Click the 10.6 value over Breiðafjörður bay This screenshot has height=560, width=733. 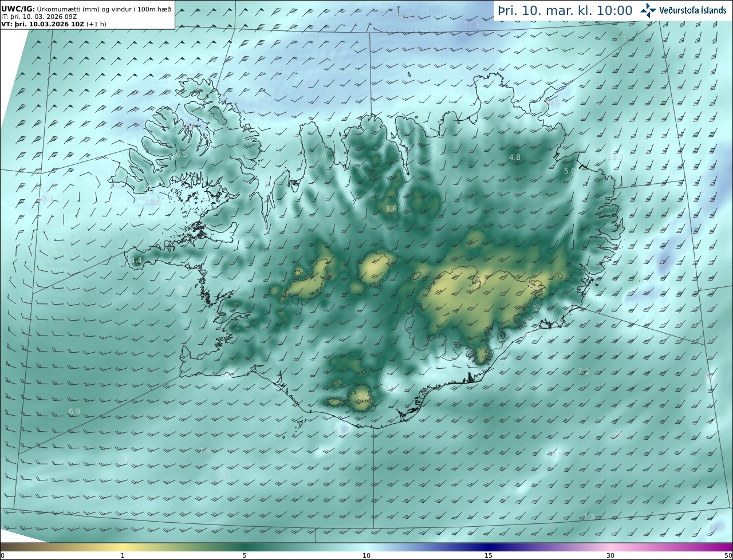click(153, 202)
